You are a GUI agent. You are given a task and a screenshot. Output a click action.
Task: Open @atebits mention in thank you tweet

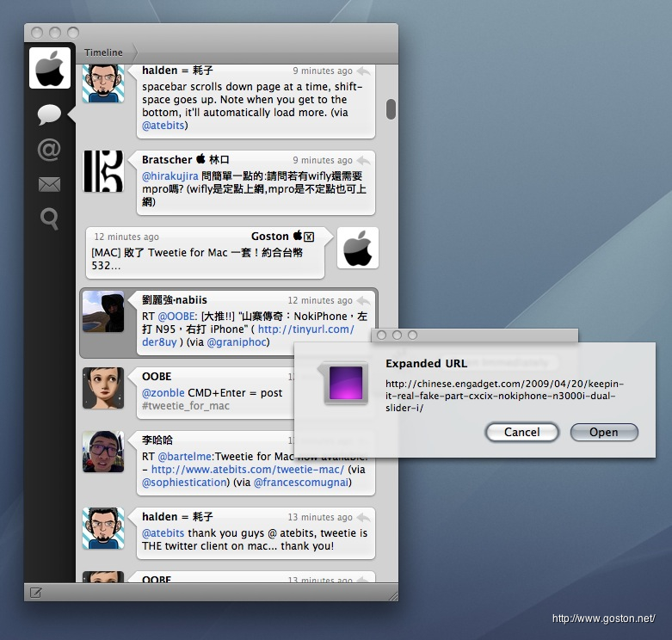pos(163,533)
